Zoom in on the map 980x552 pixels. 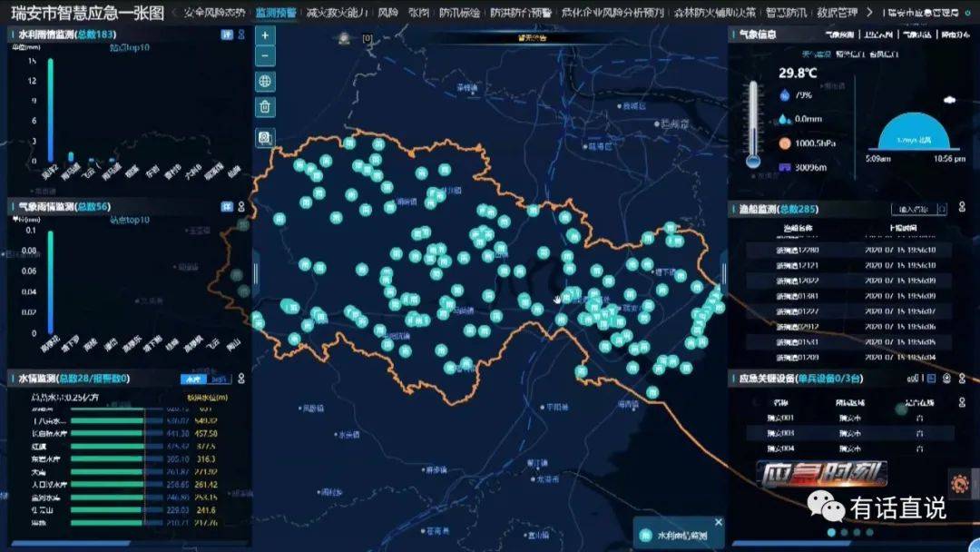point(265,35)
